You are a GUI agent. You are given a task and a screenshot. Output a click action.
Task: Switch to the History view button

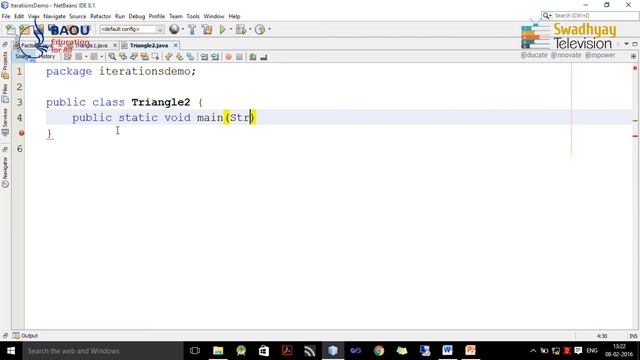pos(47,56)
